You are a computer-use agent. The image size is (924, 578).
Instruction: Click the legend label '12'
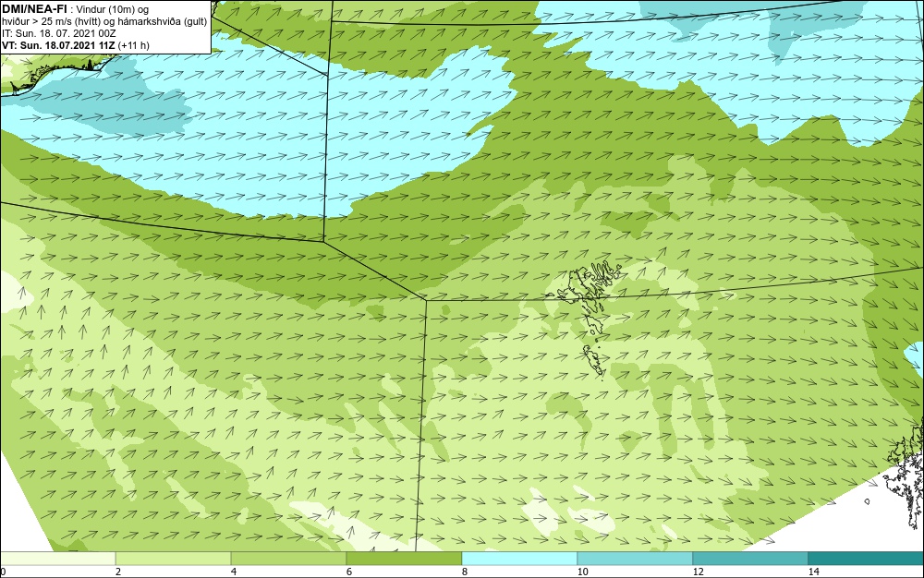(698, 572)
